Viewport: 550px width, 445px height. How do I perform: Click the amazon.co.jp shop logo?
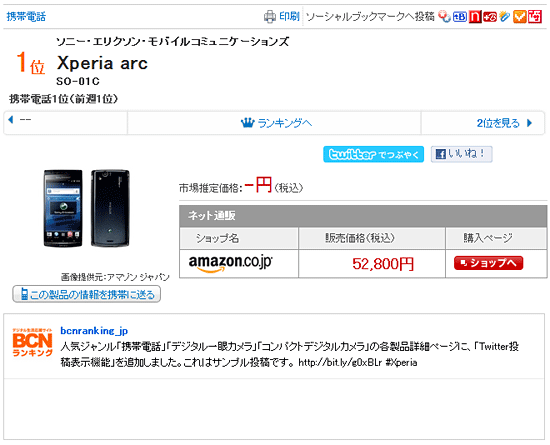(230, 264)
